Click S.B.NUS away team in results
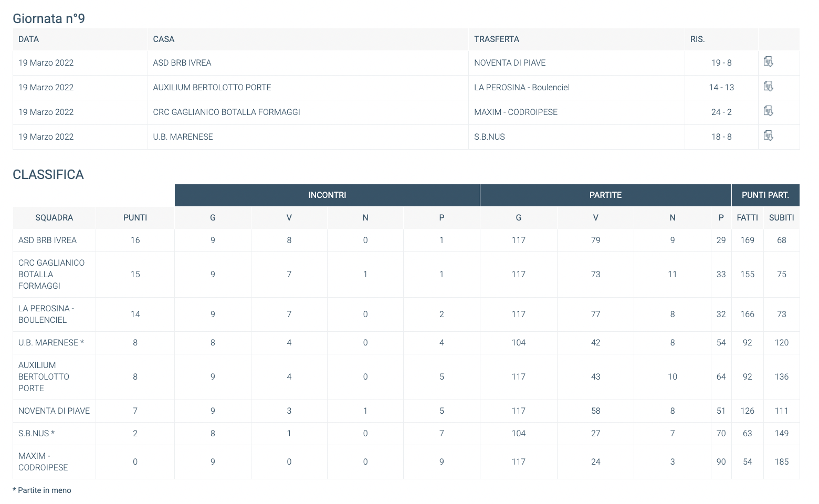Image resolution: width=819 pixels, height=504 pixels. tap(489, 137)
